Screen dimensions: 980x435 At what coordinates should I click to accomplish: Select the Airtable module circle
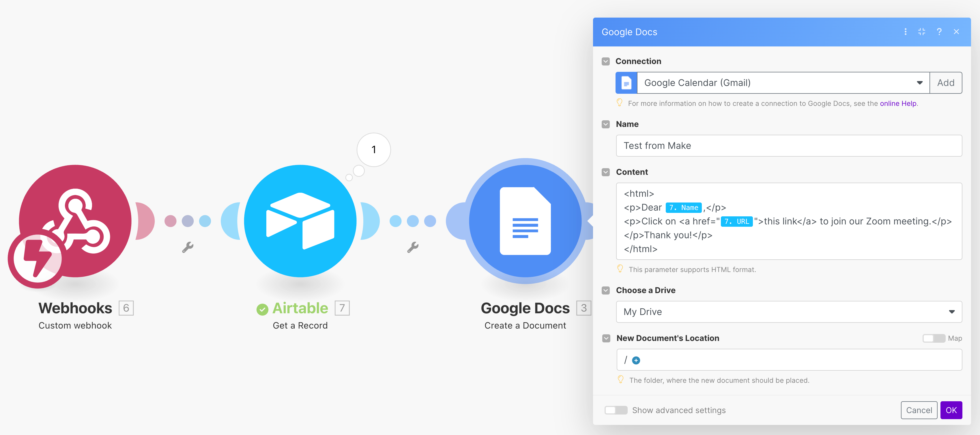300,221
